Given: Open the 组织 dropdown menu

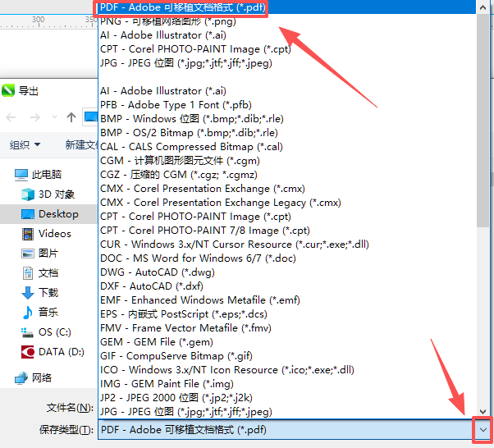Looking at the screenshot, I should (x=25, y=145).
